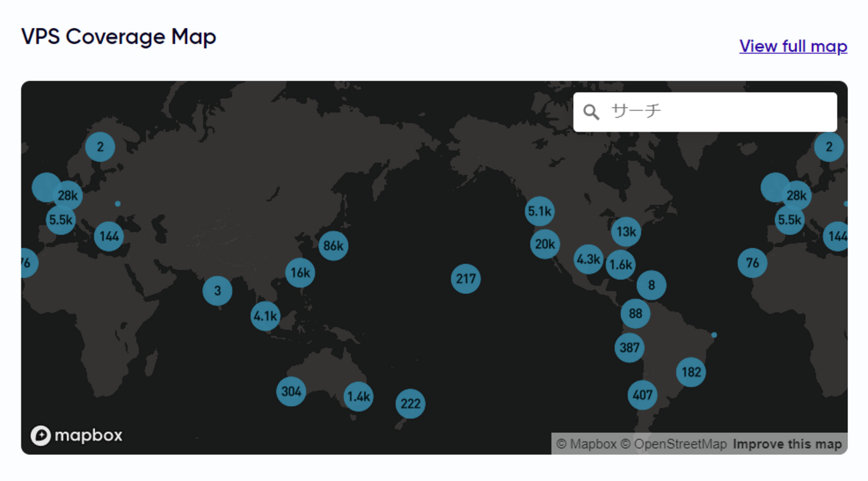
Task: Open the © OpenStreetMap attribution link
Action: tap(673, 444)
